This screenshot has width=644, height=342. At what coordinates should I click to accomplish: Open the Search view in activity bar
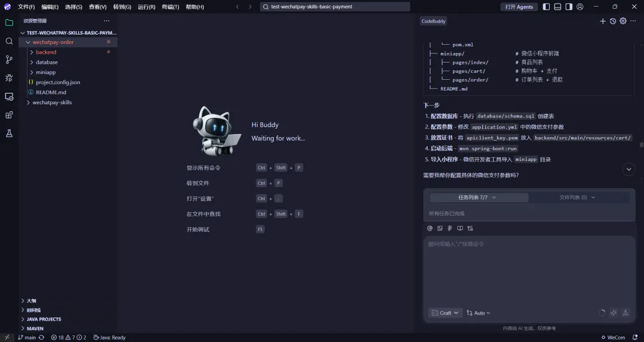(9, 41)
